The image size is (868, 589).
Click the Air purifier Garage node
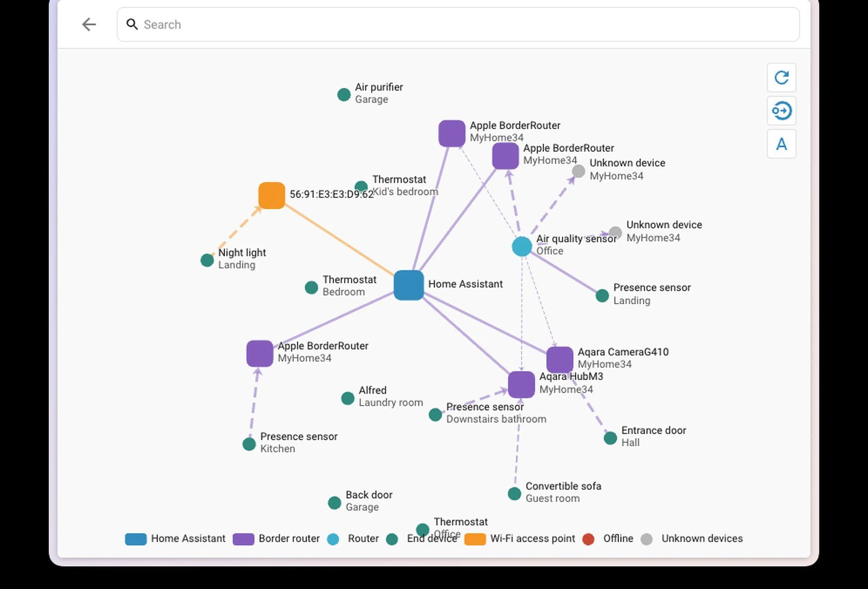click(x=344, y=95)
